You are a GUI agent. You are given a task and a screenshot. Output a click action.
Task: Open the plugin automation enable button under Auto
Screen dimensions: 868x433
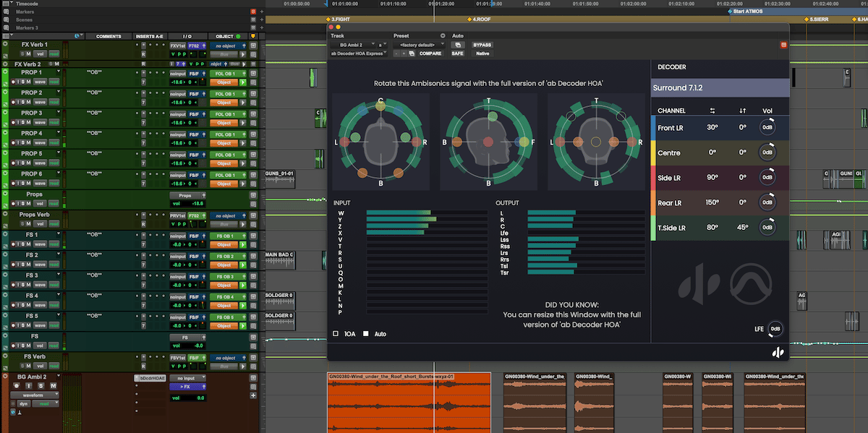coord(457,45)
